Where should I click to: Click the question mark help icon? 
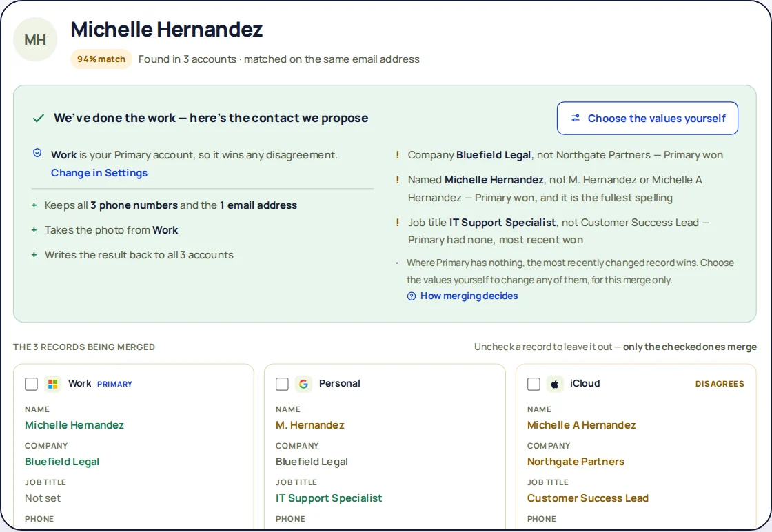[412, 296]
